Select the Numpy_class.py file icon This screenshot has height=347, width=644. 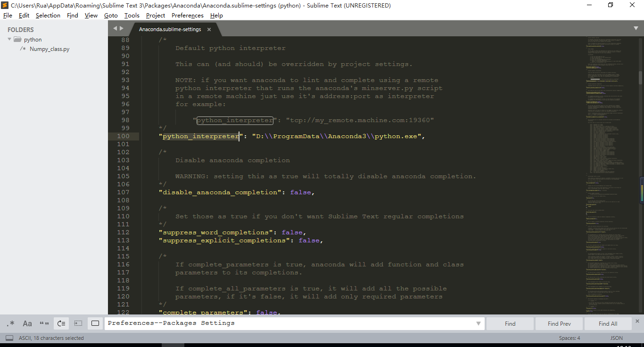(23, 49)
